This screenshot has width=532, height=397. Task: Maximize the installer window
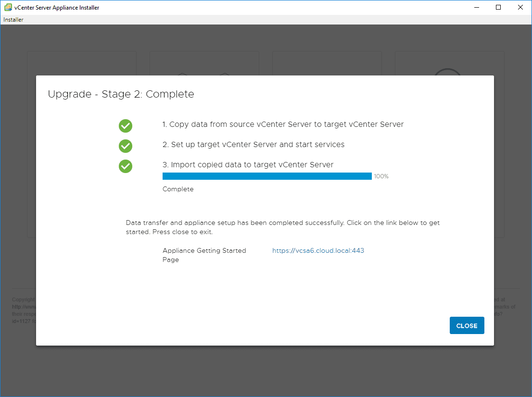click(498, 7)
